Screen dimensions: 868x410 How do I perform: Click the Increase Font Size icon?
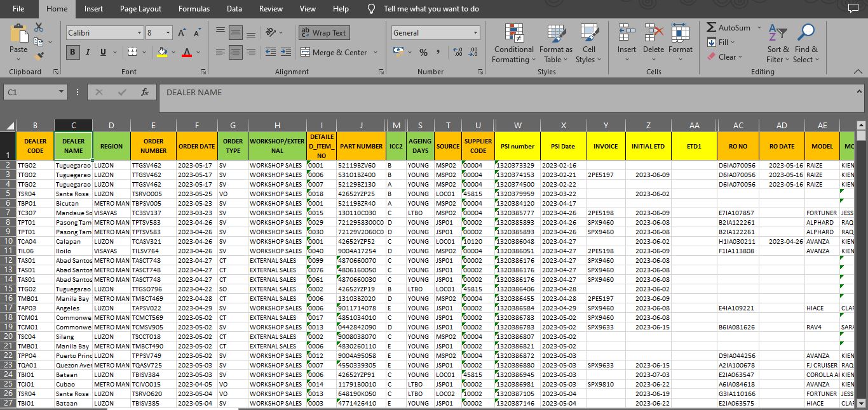[182, 32]
